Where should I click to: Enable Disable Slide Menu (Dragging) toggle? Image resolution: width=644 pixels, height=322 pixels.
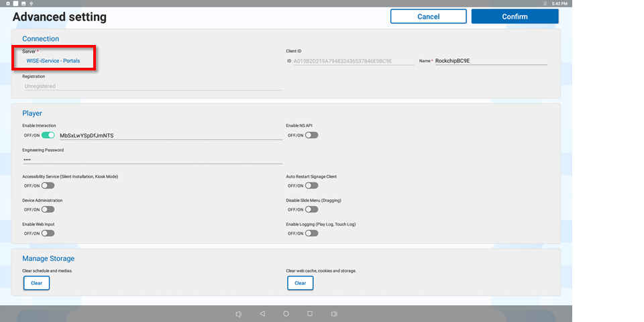coord(311,209)
